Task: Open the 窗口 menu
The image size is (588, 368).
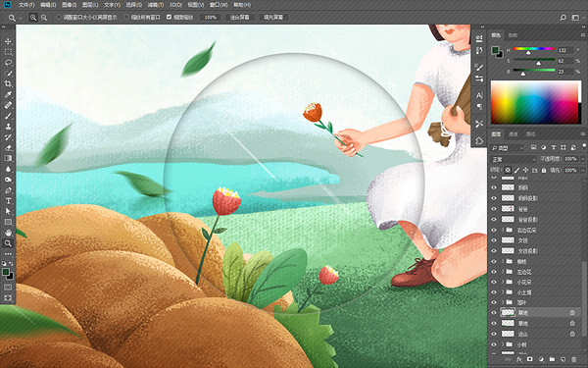Action: click(x=219, y=5)
